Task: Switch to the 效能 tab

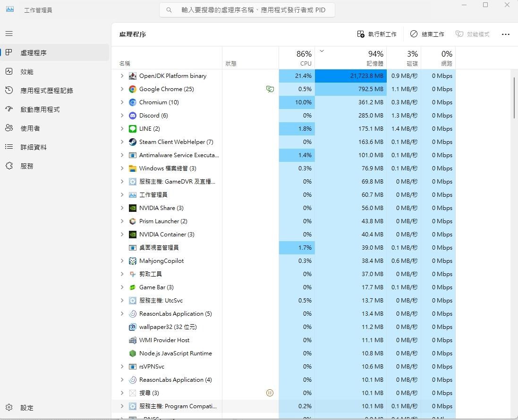Action: [x=54, y=72]
